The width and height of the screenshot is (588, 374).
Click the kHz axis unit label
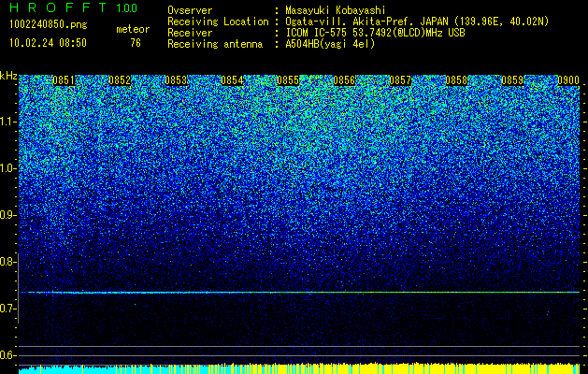tap(8, 76)
